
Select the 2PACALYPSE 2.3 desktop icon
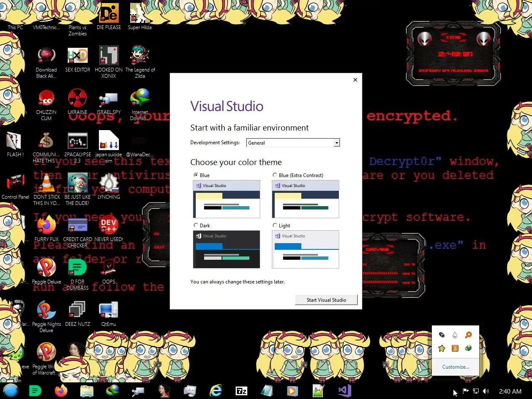pyautogui.click(x=78, y=148)
